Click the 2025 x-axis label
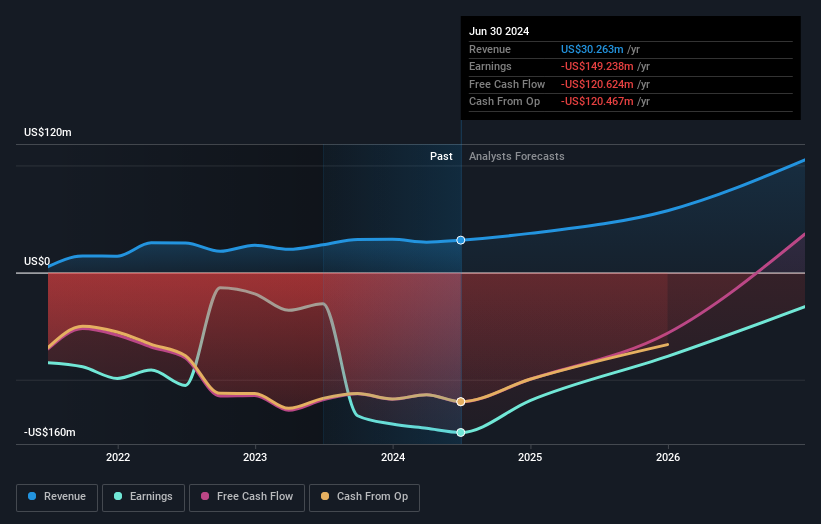This screenshot has width=821, height=524. (530, 458)
